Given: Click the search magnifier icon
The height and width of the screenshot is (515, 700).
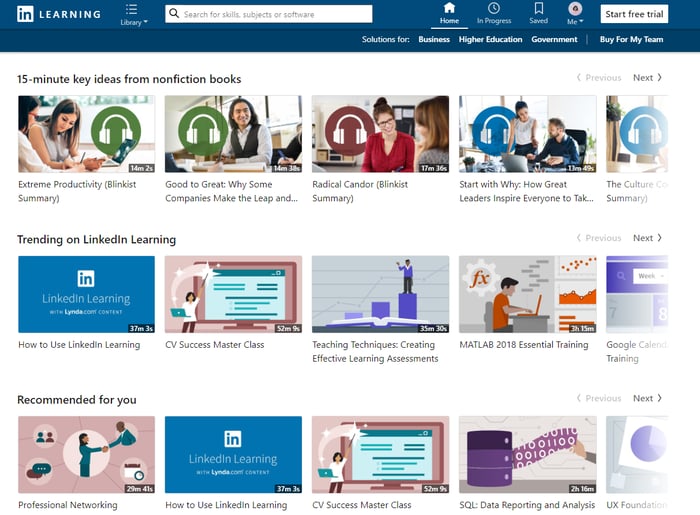Looking at the screenshot, I should [x=174, y=13].
